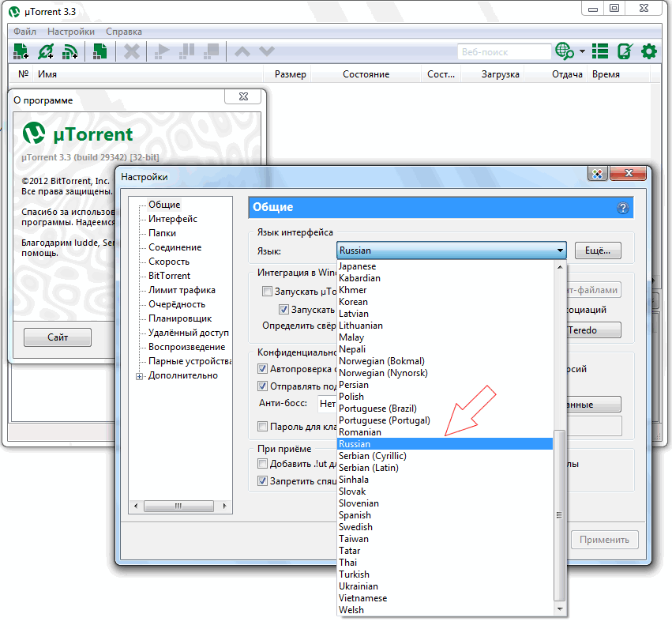The width and height of the screenshot is (672, 629).
Task: Click Add Torrent from URL icon
Action: coord(46,51)
